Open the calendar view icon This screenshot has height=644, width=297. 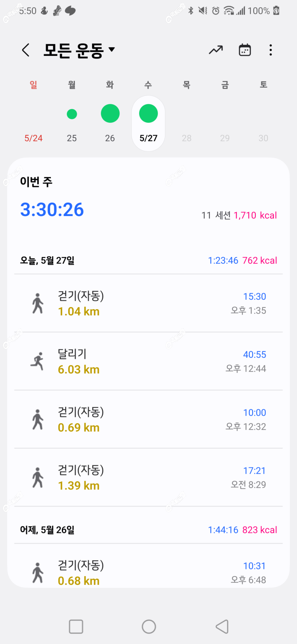coord(245,50)
